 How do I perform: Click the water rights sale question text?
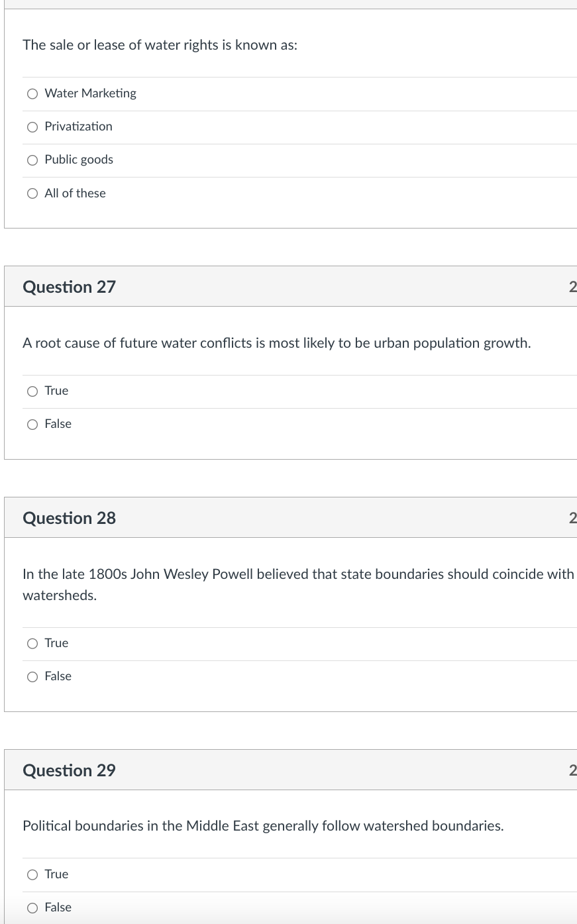[x=160, y=45]
